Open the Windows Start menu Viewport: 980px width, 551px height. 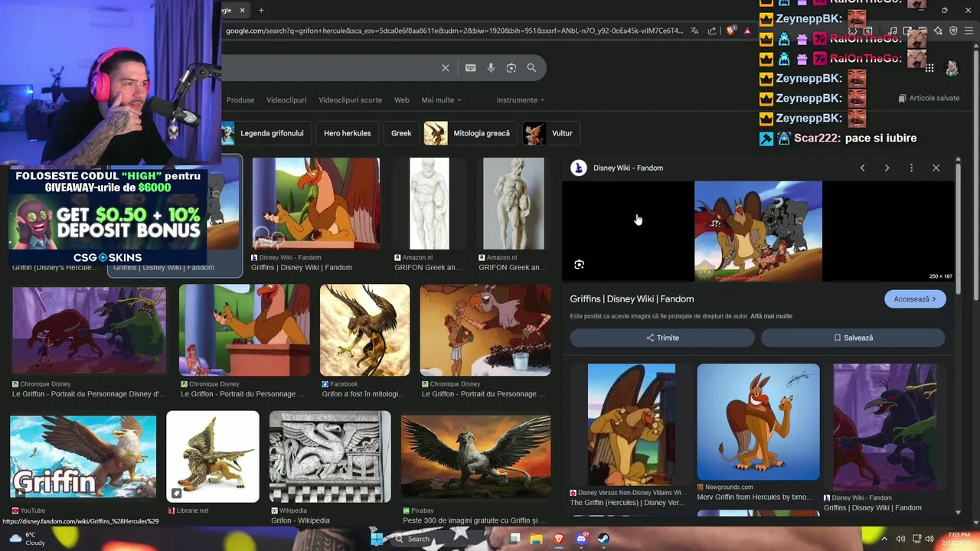coord(377,538)
